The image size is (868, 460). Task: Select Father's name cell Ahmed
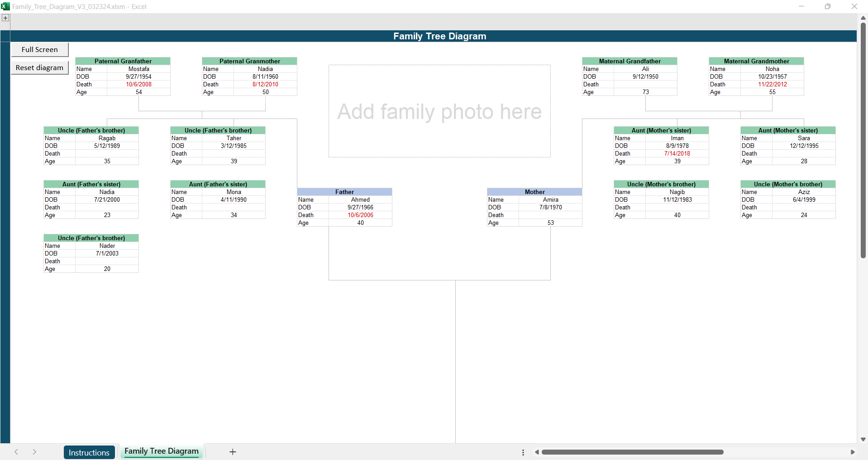click(360, 199)
